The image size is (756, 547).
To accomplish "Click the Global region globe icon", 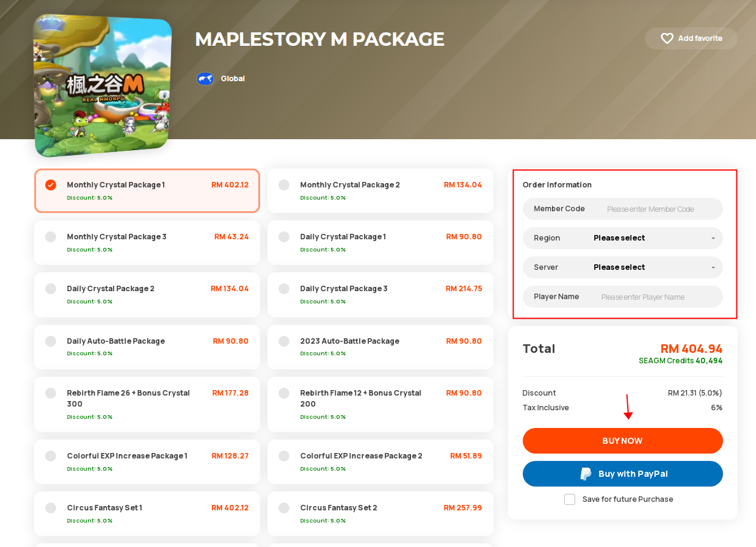I will click(205, 79).
